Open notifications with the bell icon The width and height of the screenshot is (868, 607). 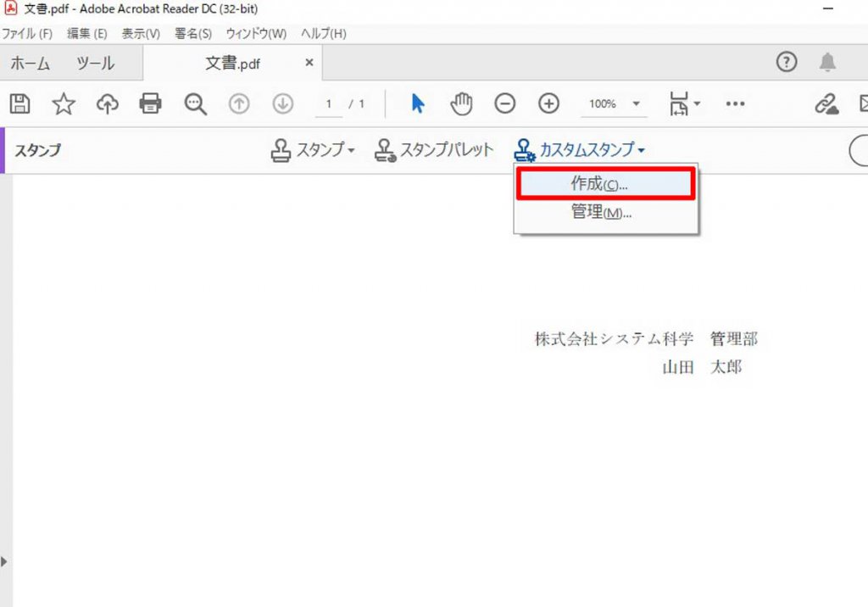(827, 62)
